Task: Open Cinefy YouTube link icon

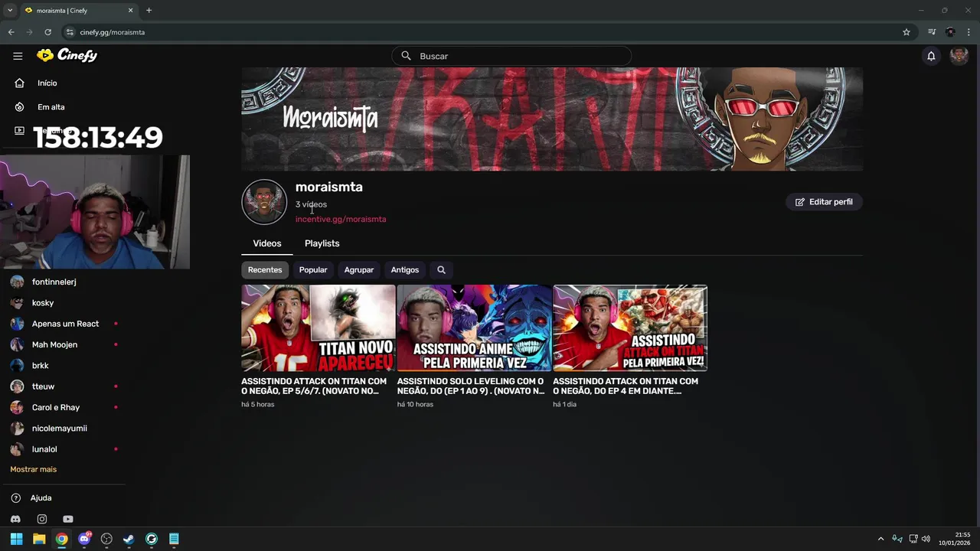Action: point(68,519)
